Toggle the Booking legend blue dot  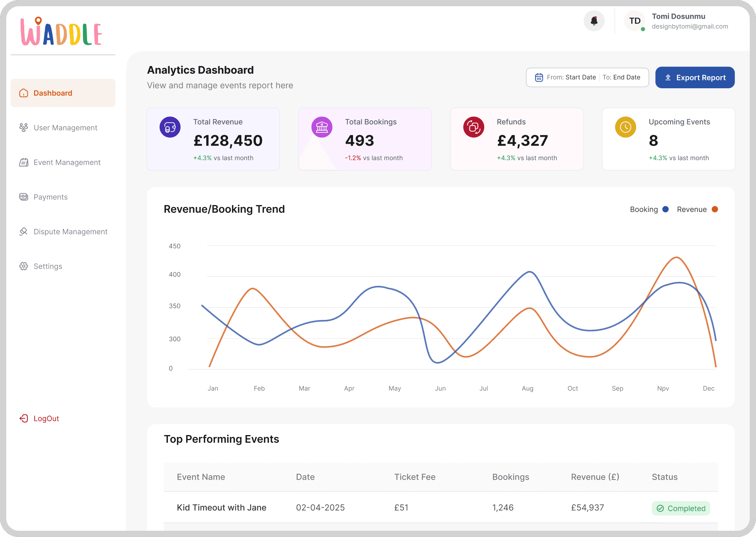pyautogui.click(x=666, y=209)
